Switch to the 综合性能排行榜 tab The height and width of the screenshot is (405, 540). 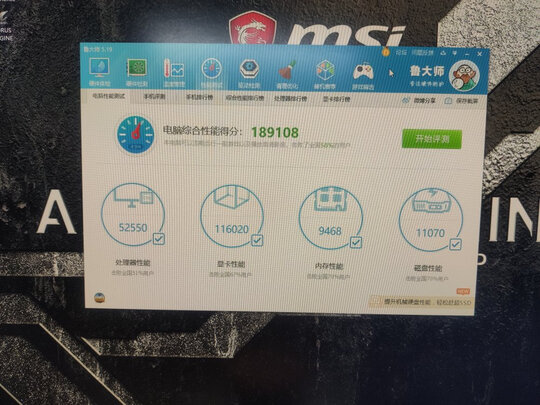tap(245, 98)
